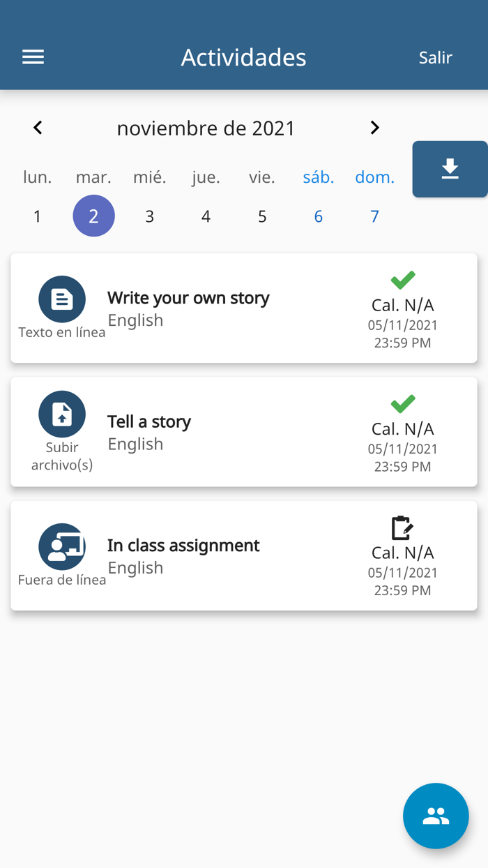The width and height of the screenshot is (488, 868).
Task: Tap green checkmark on Tell a story
Action: pos(403,403)
